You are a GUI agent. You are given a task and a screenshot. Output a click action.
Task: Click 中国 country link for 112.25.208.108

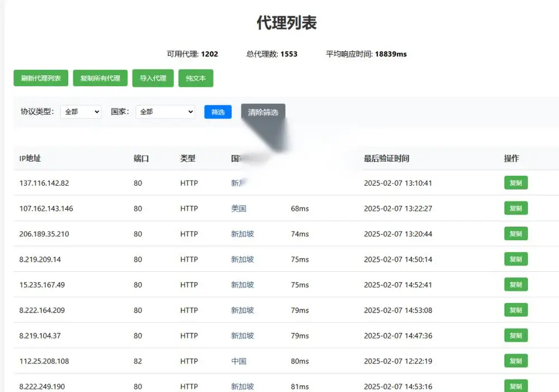pos(239,361)
